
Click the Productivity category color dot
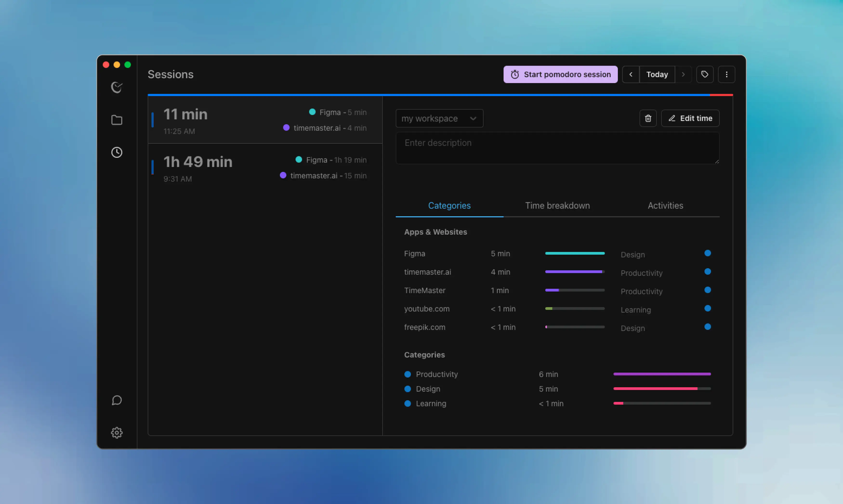[407, 374]
